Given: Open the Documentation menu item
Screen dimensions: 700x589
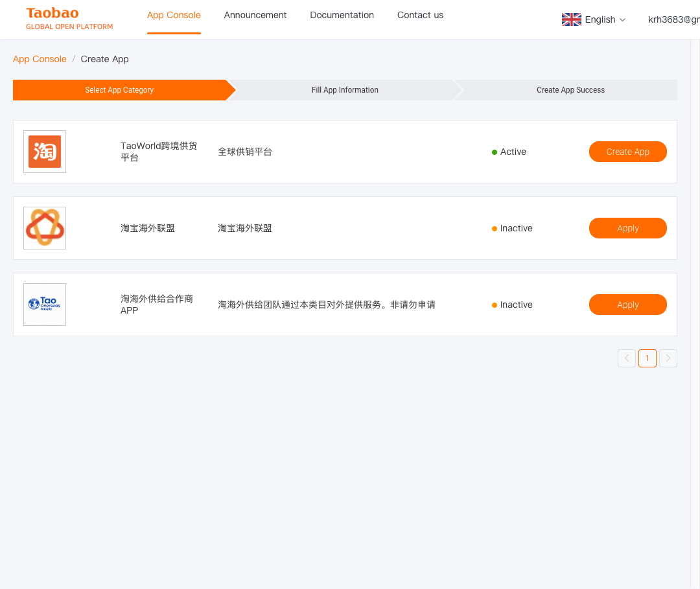Looking at the screenshot, I should (x=342, y=15).
